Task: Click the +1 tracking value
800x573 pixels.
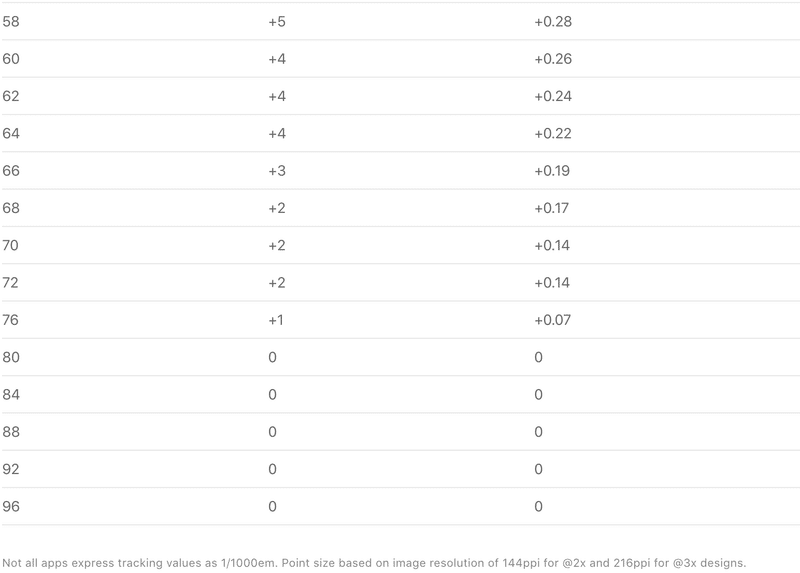Action: pyautogui.click(x=276, y=319)
